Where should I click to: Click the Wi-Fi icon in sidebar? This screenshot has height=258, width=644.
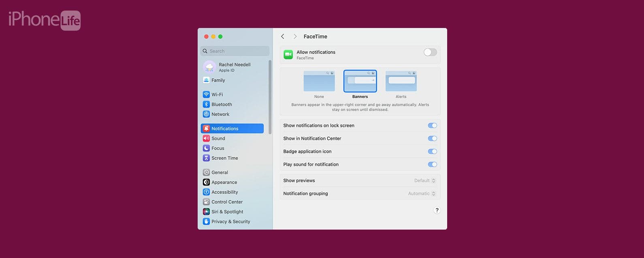tap(206, 95)
